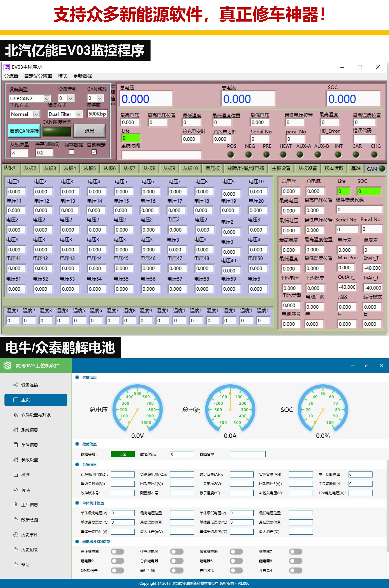This screenshot has width=389, height=588.
Task: Click the 系统信息 sliders icon
Action: pyautogui.click(x=16, y=430)
